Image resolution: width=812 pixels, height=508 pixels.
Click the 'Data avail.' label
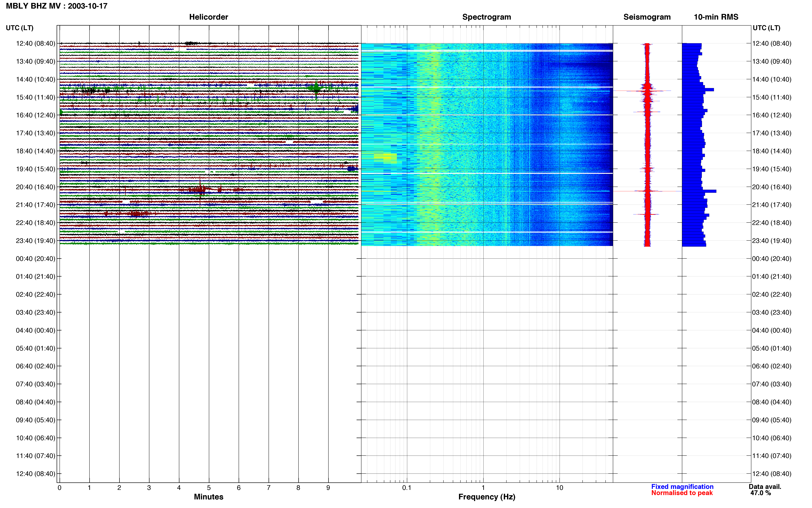(765, 486)
